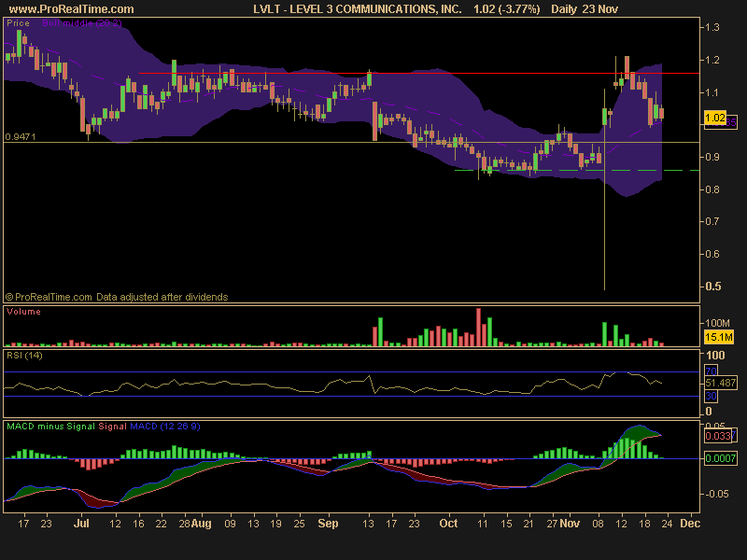Image resolution: width=747 pixels, height=560 pixels.
Task: Click the Daily 23 Nov timeframe label
Action: click(x=585, y=9)
